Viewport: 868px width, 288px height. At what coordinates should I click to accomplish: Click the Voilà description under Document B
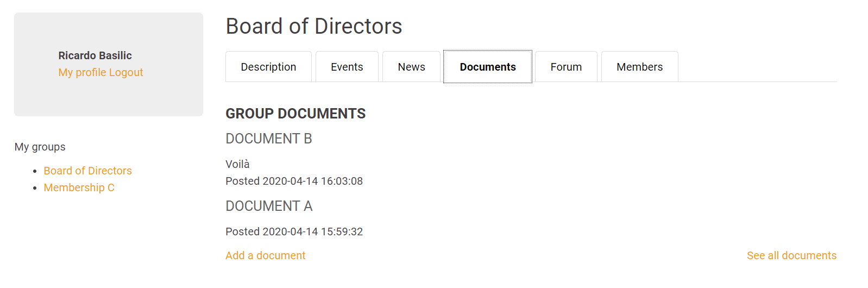[237, 164]
